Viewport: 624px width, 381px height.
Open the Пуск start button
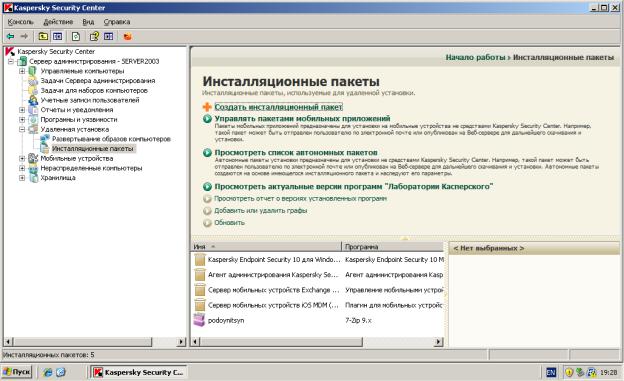(16, 372)
